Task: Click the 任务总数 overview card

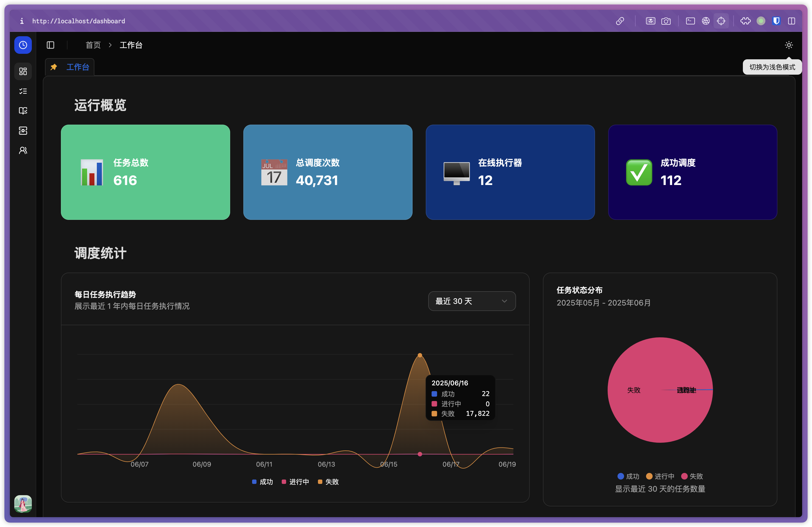Action: point(145,172)
